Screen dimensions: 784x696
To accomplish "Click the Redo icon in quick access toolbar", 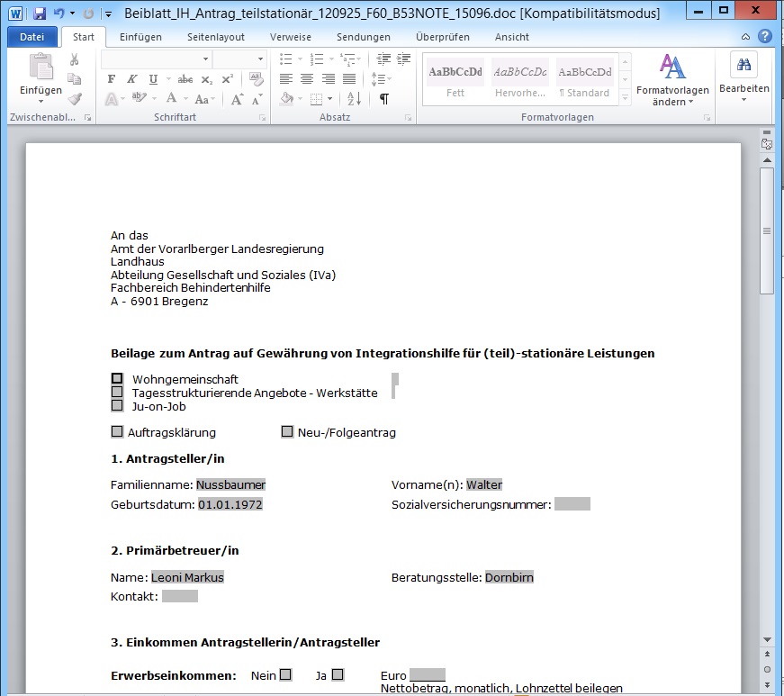I will 88,14.
